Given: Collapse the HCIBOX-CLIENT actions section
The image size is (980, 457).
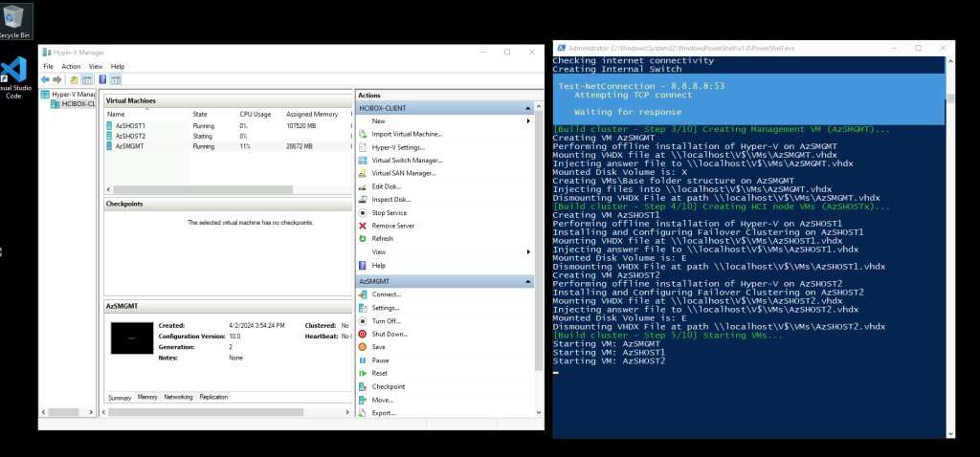Looking at the screenshot, I should point(528,108).
